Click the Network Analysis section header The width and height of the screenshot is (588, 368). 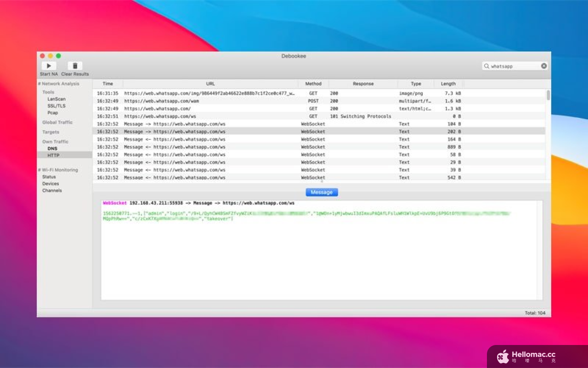point(58,84)
